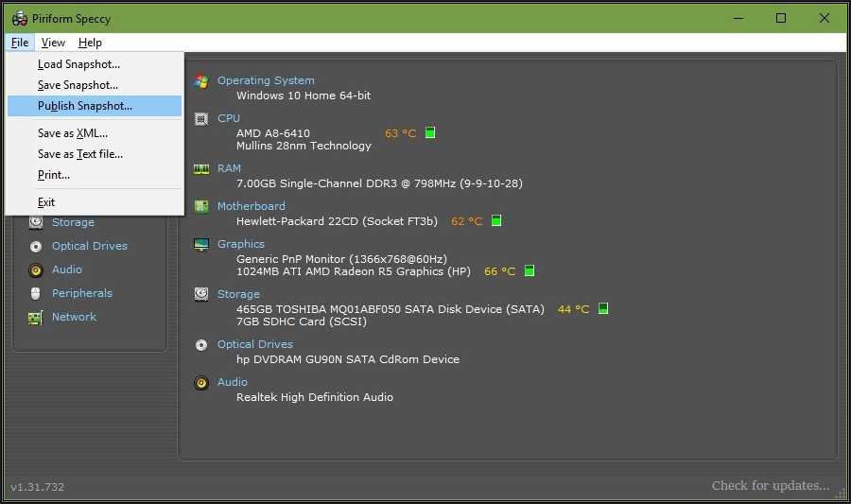This screenshot has height=504, width=851.
Task: Click Mullins 28nm Technology text
Action: coord(304,146)
